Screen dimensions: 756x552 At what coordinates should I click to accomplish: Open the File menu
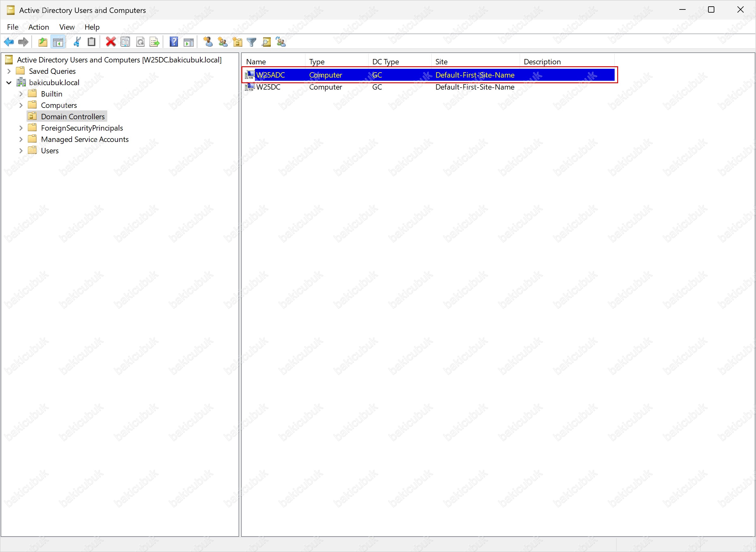13,27
